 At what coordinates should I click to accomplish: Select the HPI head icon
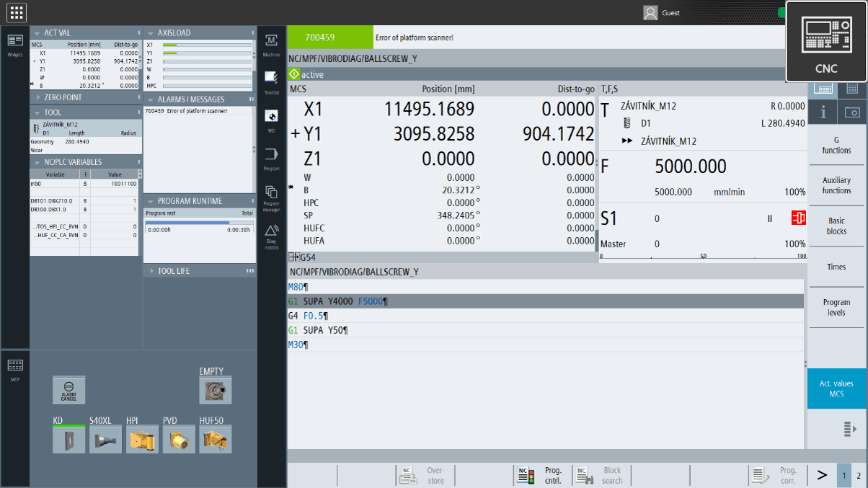(x=142, y=438)
